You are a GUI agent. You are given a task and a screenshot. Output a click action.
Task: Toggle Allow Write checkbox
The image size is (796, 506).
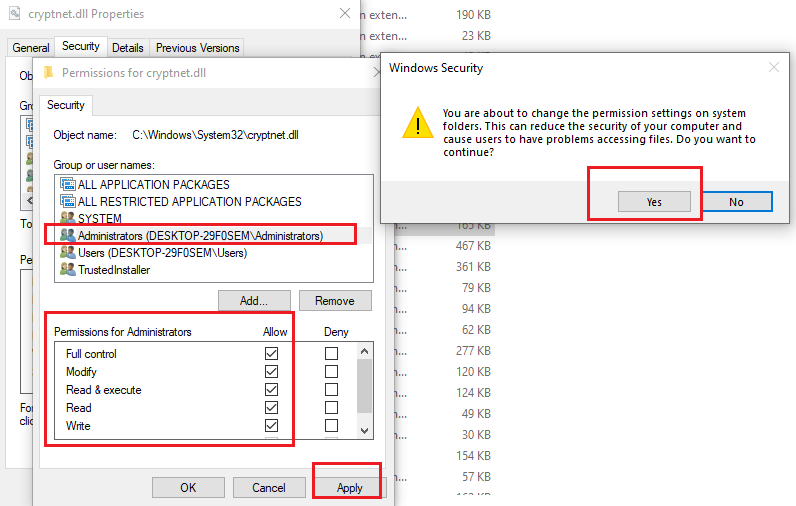point(272,425)
